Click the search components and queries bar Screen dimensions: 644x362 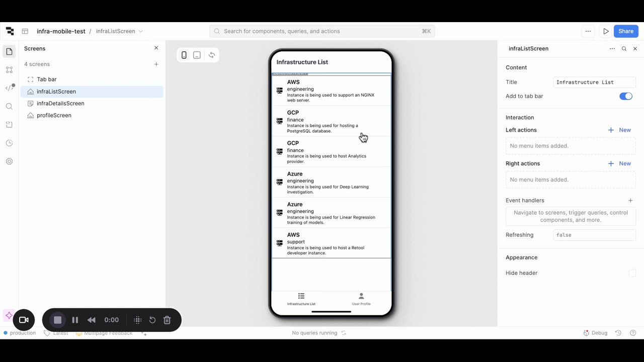pyautogui.click(x=322, y=31)
